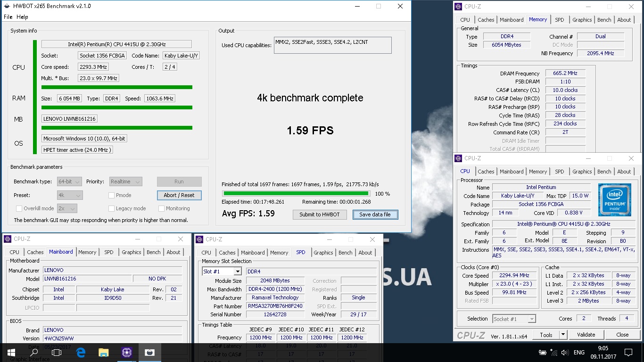This screenshot has height=362, width=644.
Task: Click the BIOS Version value 4WCN25WW
Action: pos(112,338)
